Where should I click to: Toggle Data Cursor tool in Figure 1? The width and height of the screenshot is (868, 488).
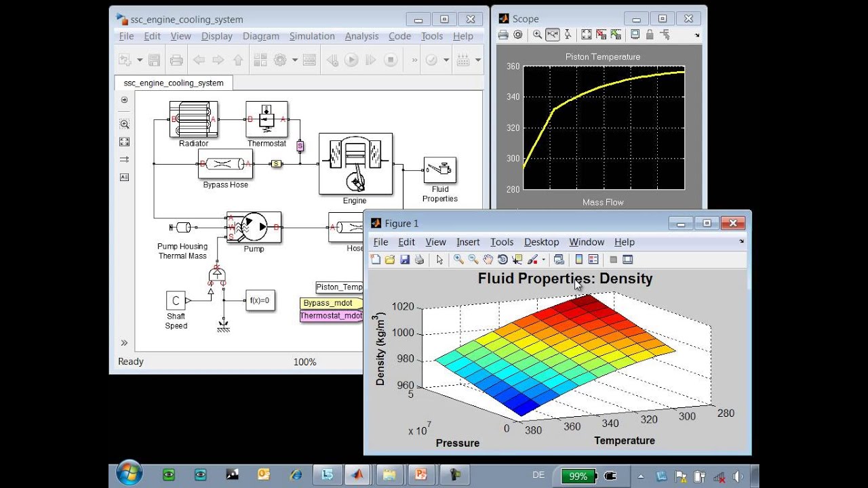pyautogui.click(x=517, y=260)
